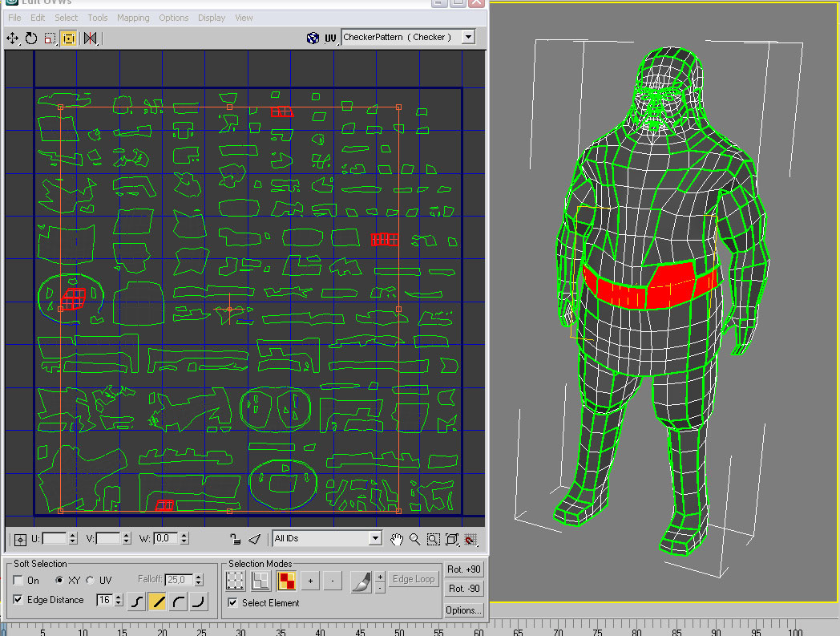Enable the Soft Selection On checkbox

click(x=18, y=580)
